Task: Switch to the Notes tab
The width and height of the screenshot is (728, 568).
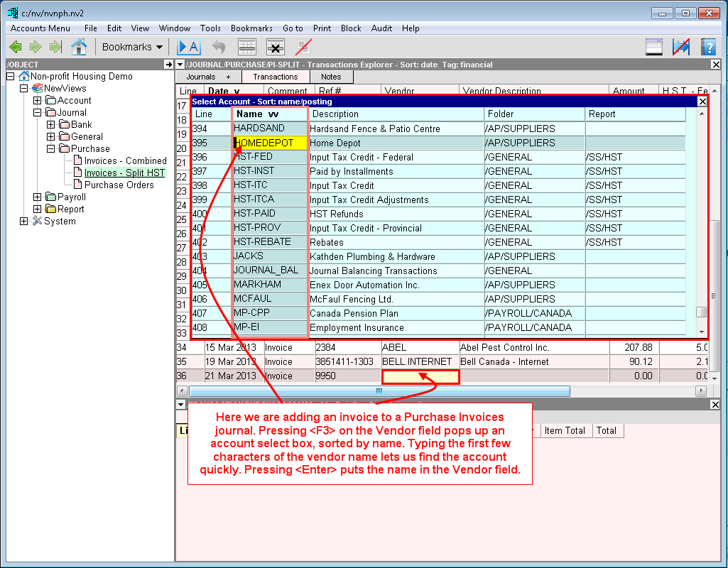Action: pos(331,77)
